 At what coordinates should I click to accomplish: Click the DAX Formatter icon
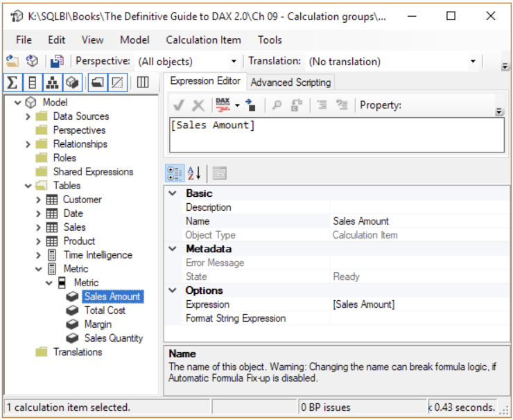(223, 105)
